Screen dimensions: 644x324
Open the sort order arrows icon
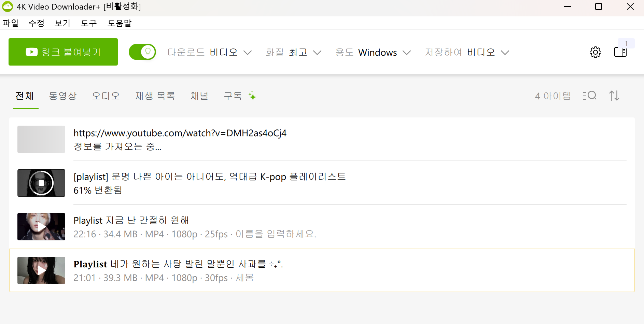[x=614, y=96]
